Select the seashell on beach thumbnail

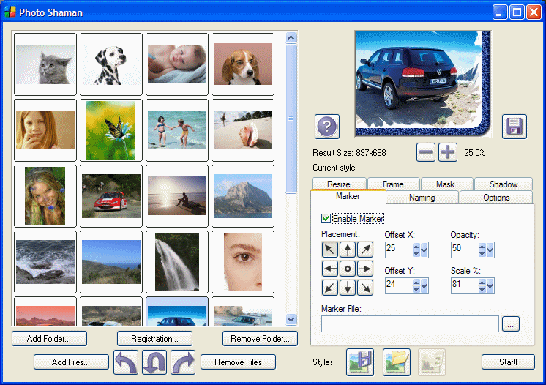pyautogui.click(x=243, y=130)
